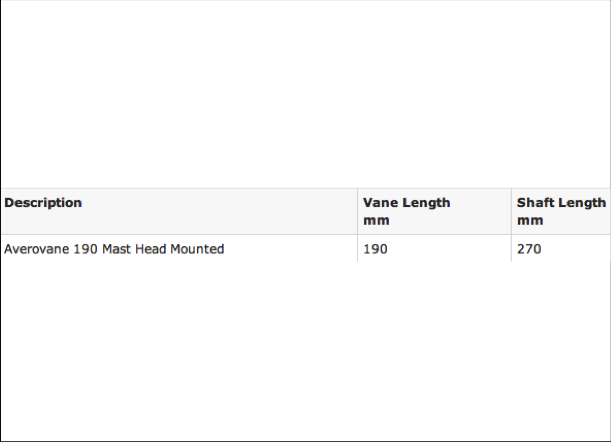This screenshot has width=611, height=442.
Task: Select the 270 shaft length value
Action: 529,249
